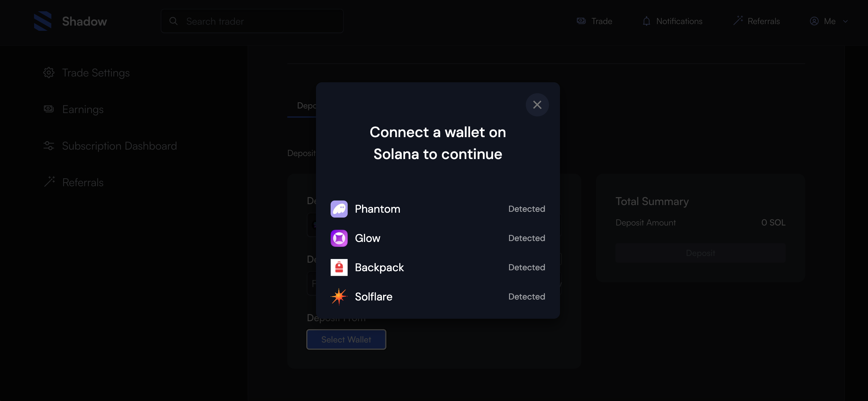868x401 pixels.
Task: Open the Trade menu item
Action: 594,21
